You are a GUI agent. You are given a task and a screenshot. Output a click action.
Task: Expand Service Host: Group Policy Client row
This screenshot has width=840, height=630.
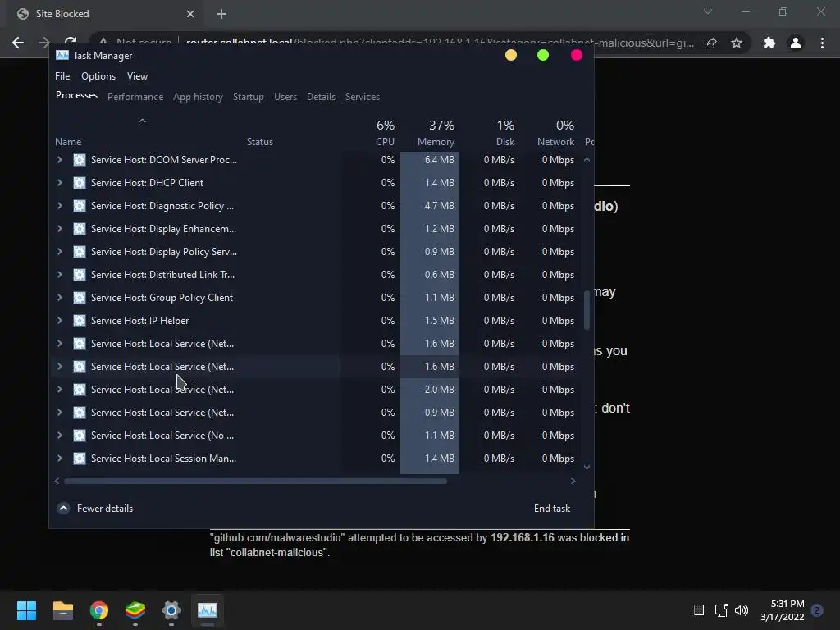point(59,297)
